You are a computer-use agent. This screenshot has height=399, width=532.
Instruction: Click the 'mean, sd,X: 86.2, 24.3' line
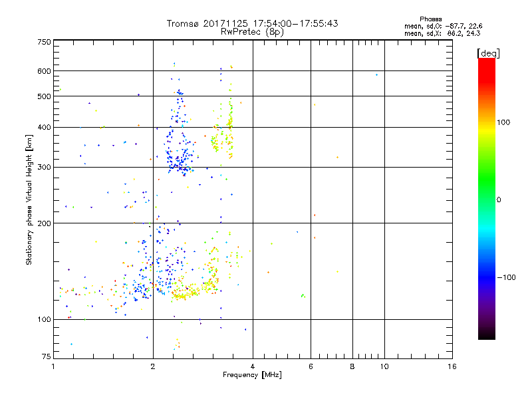point(442,34)
